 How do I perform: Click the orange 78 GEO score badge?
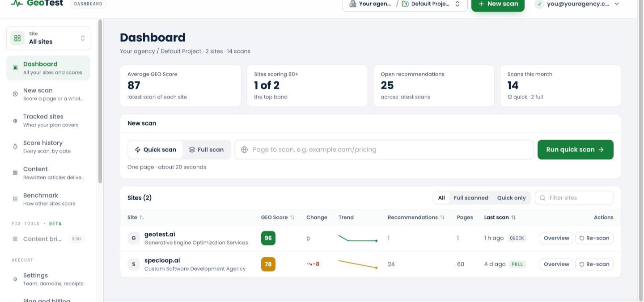[x=268, y=264]
